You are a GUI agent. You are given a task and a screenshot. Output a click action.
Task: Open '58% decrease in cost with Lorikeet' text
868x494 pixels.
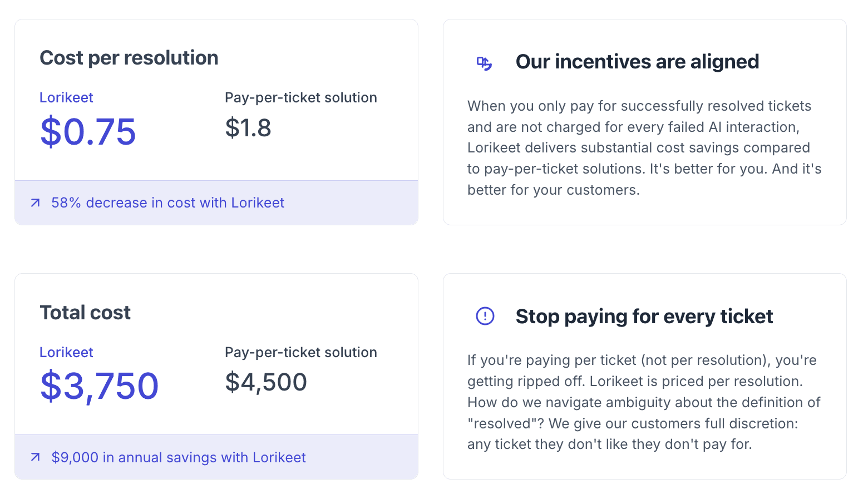[167, 203]
